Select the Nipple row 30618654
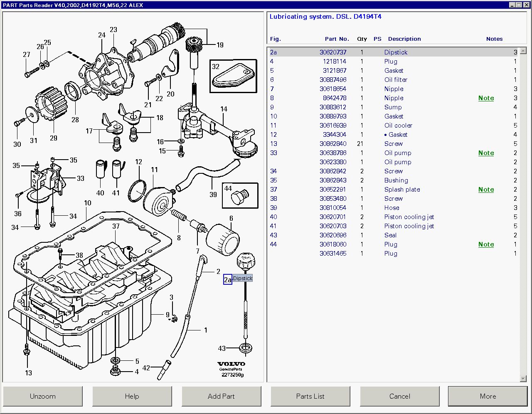Image resolution: width=532 pixels, height=414 pixels. pyautogui.click(x=393, y=89)
